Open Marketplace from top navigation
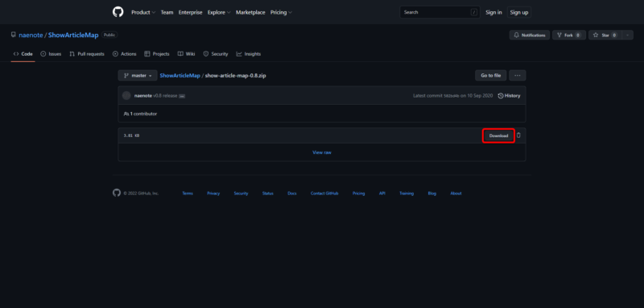 coord(250,12)
